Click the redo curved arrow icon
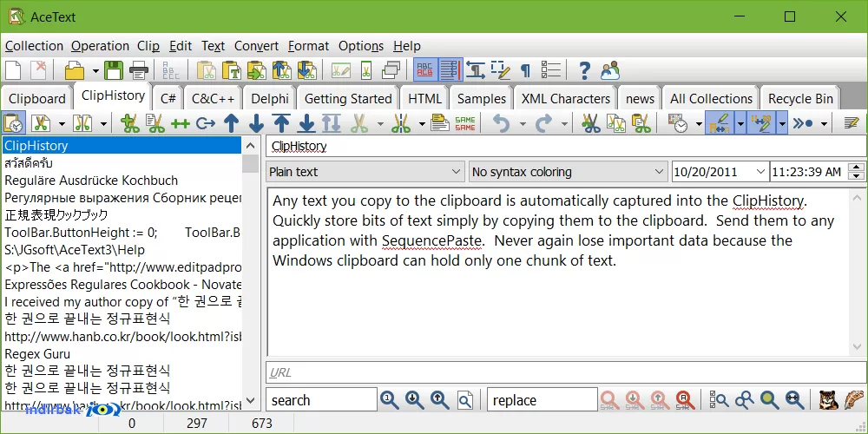 [x=543, y=123]
